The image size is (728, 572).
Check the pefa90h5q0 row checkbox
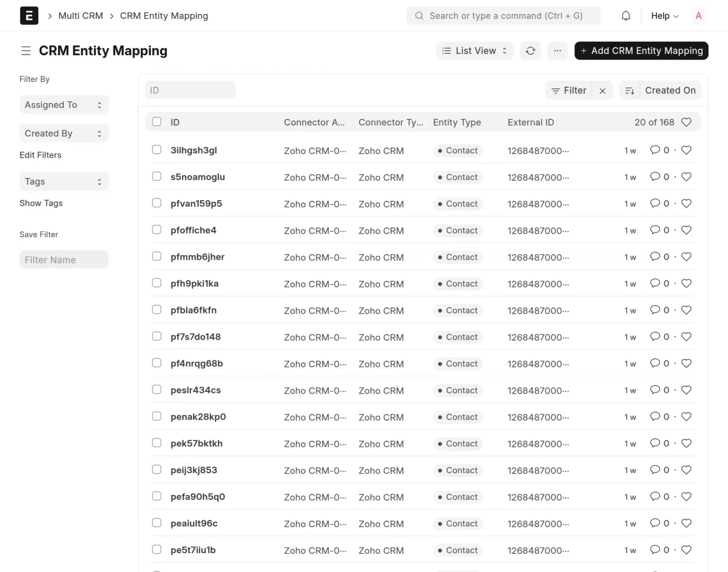tap(157, 497)
